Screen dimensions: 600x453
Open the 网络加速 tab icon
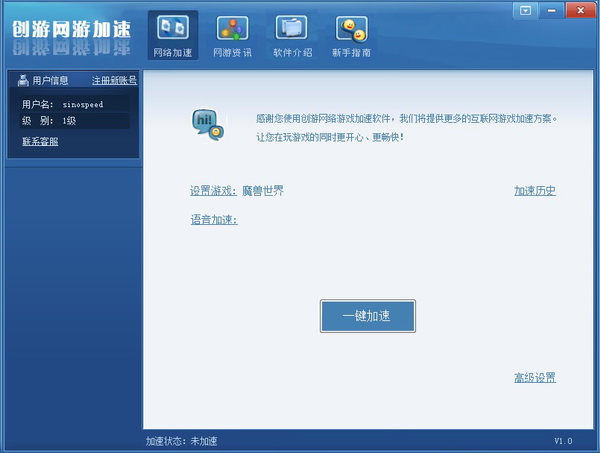coord(173,28)
